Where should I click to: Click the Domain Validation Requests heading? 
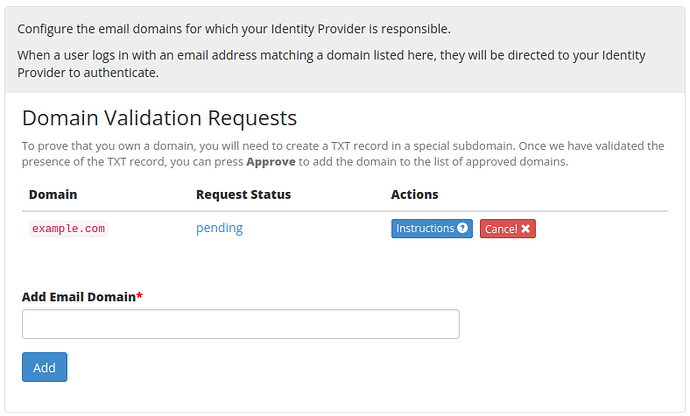(159, 118)
